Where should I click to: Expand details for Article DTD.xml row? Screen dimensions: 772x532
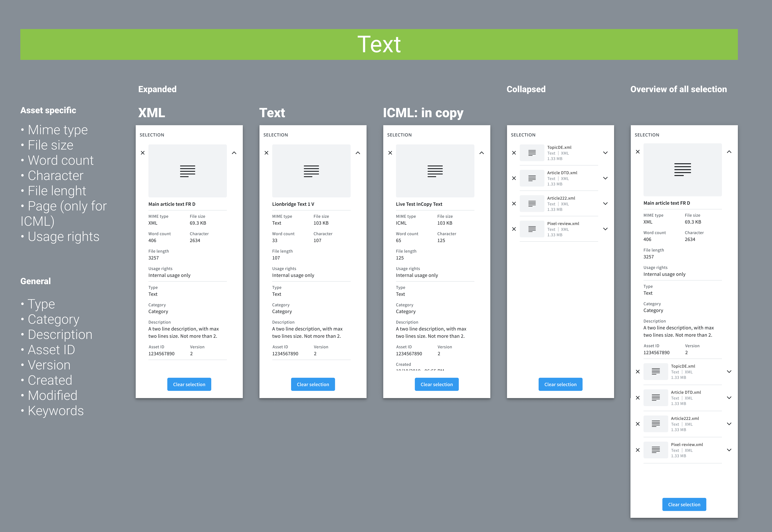coord(605,178)
